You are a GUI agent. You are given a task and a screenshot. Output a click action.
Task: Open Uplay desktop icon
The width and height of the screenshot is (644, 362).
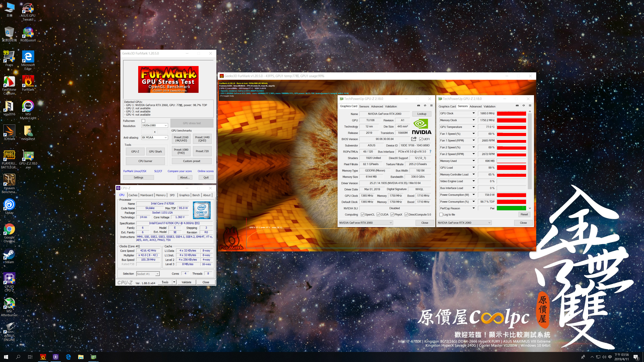9,206
